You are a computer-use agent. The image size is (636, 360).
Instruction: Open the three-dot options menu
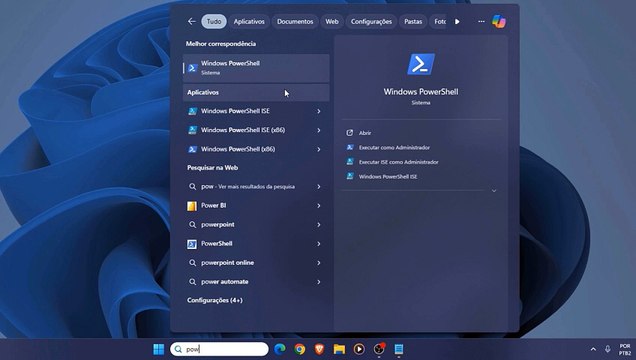481,21
